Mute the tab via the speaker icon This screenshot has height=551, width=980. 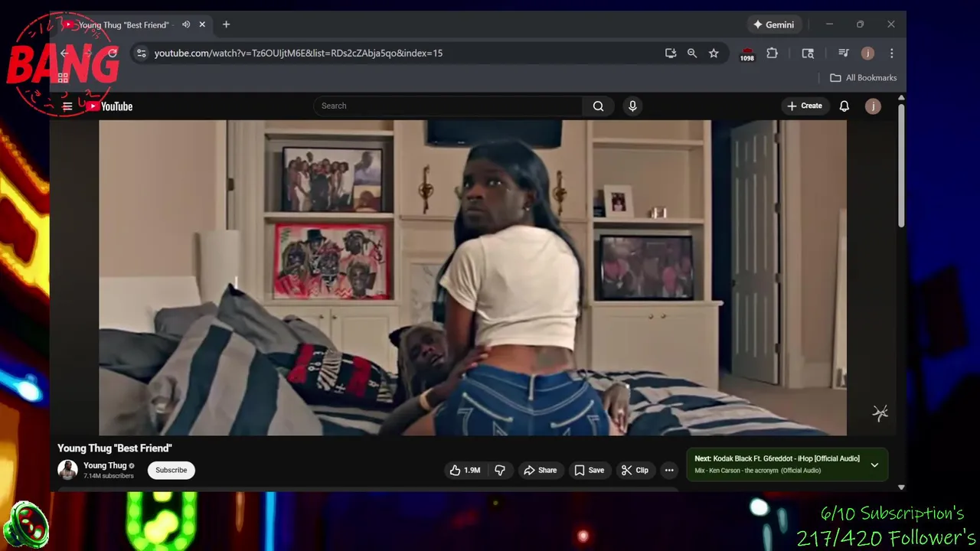pyautogui.click(x=186, y=24)
